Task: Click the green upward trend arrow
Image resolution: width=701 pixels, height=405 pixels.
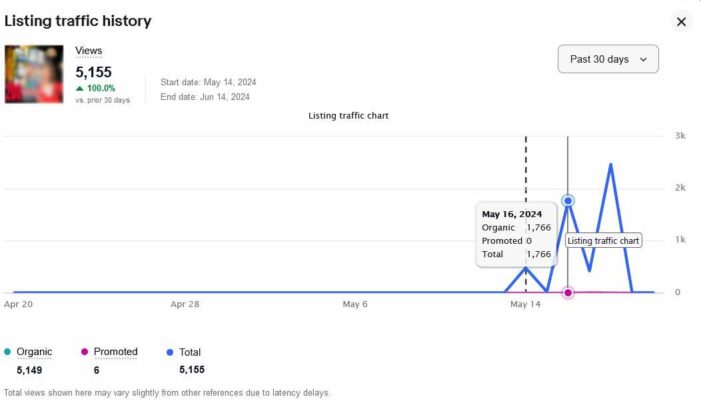Action: (80, 88)
